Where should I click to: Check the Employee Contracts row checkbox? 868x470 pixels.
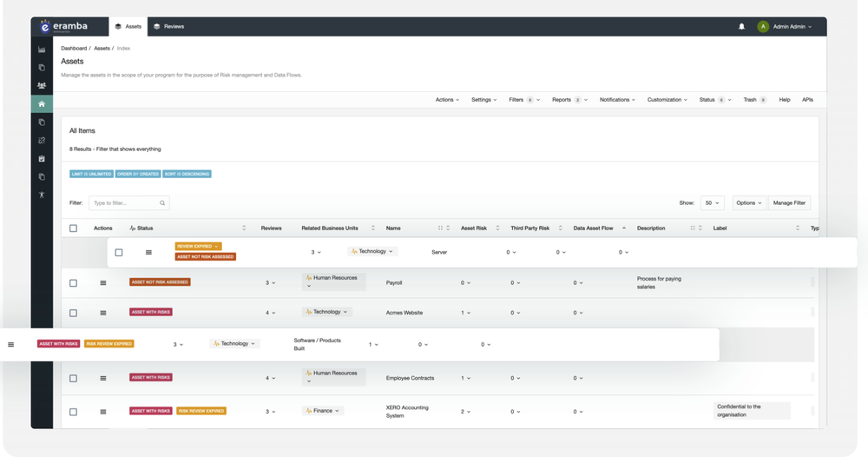point(73,378)
